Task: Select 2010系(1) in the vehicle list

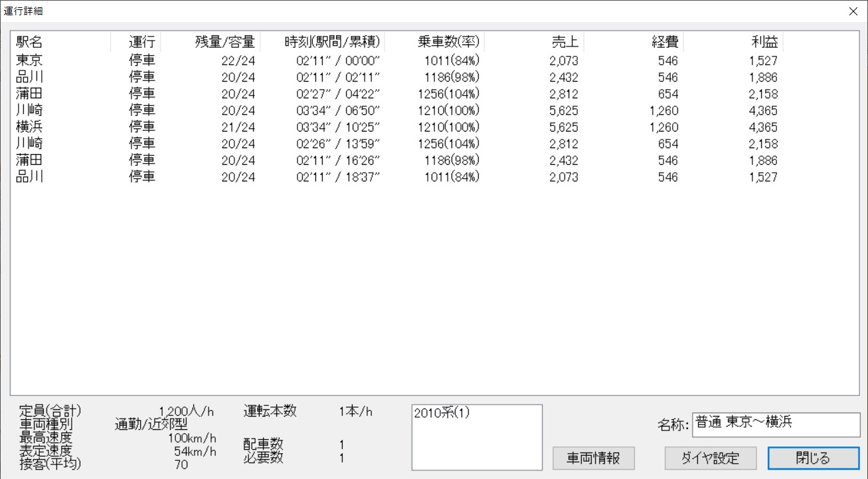Action: click(x=442, y=413)
